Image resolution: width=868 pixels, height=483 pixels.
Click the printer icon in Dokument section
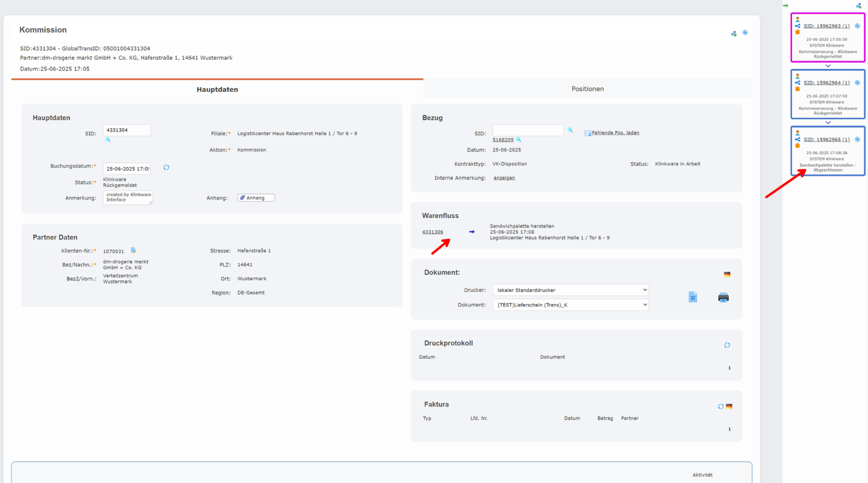723,297
